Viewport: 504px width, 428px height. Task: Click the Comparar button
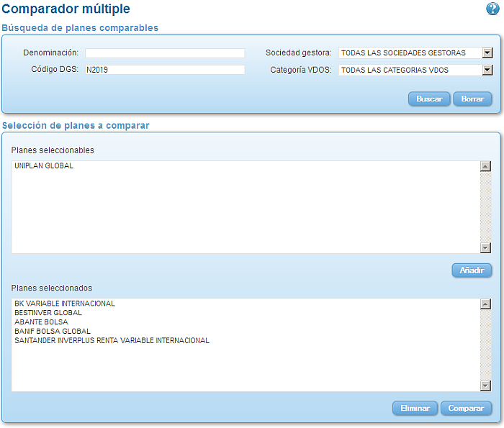click(x=466, y=408)
